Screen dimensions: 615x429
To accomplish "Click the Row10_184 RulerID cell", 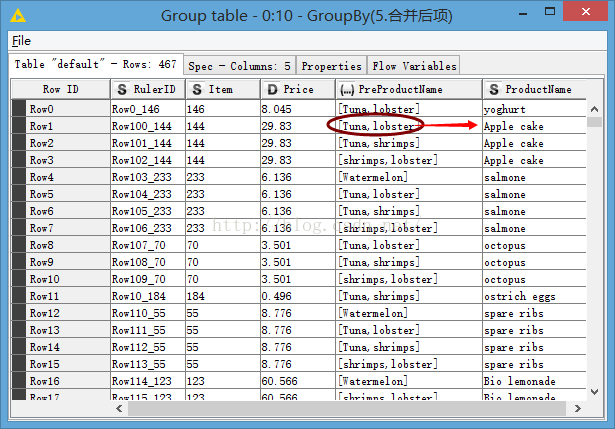I will pos(148,296).
